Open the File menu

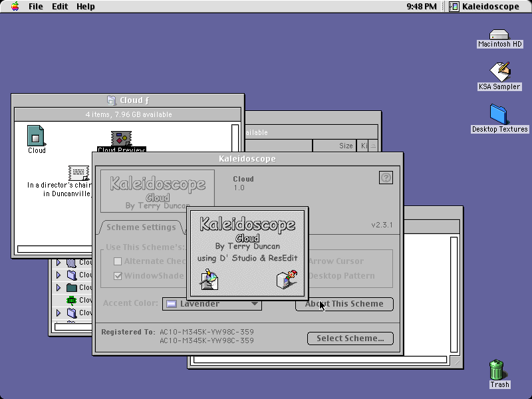(x=36, y=7)
